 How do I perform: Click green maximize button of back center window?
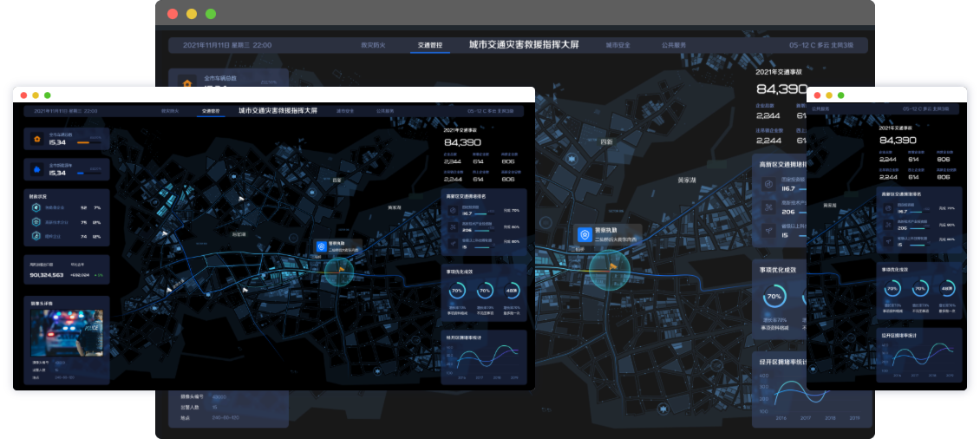click(211, 14)
